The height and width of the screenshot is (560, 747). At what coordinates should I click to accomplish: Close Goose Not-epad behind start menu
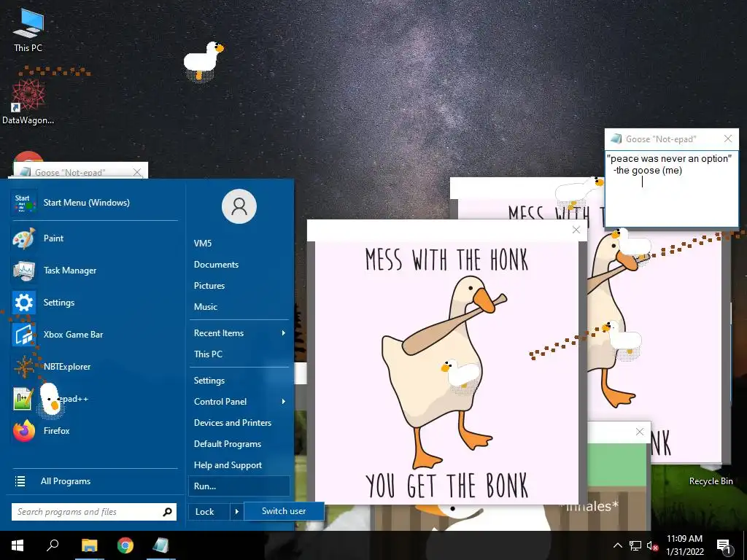[137, 172]
